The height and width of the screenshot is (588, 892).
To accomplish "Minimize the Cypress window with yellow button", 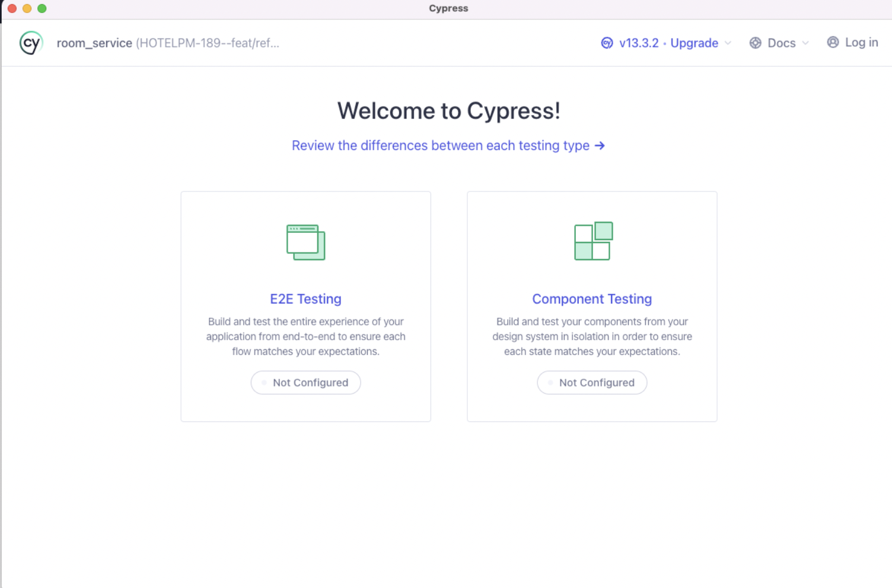I will pos(27,8).
